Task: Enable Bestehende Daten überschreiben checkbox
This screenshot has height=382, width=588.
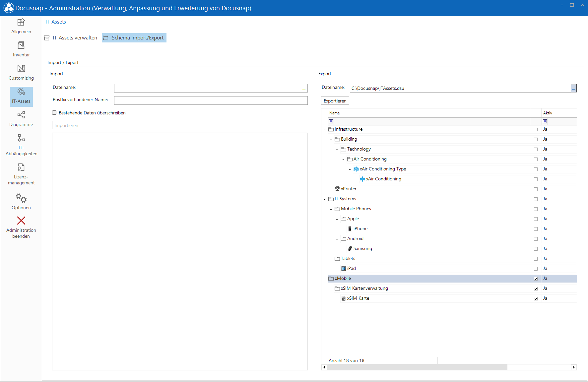Action: pos(54,113)
